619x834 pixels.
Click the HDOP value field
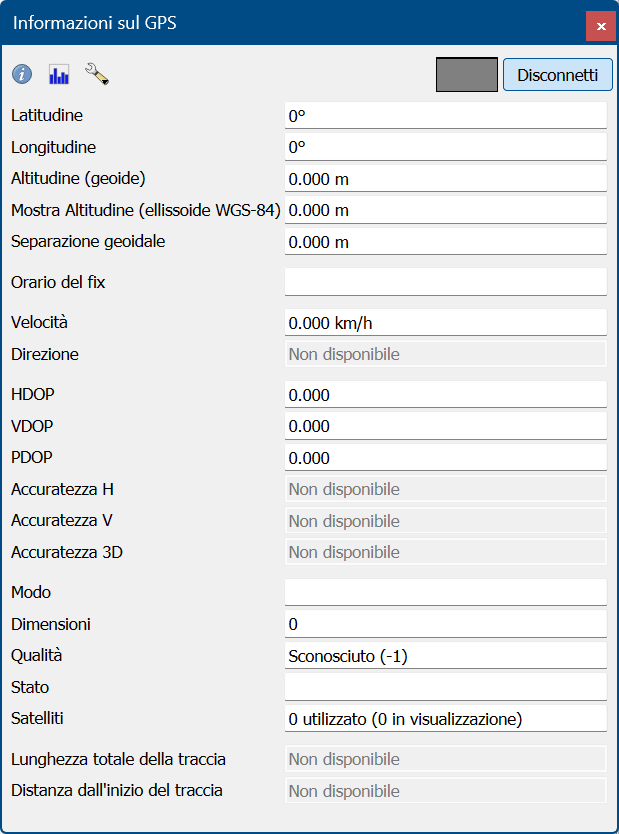coord(446,395)
